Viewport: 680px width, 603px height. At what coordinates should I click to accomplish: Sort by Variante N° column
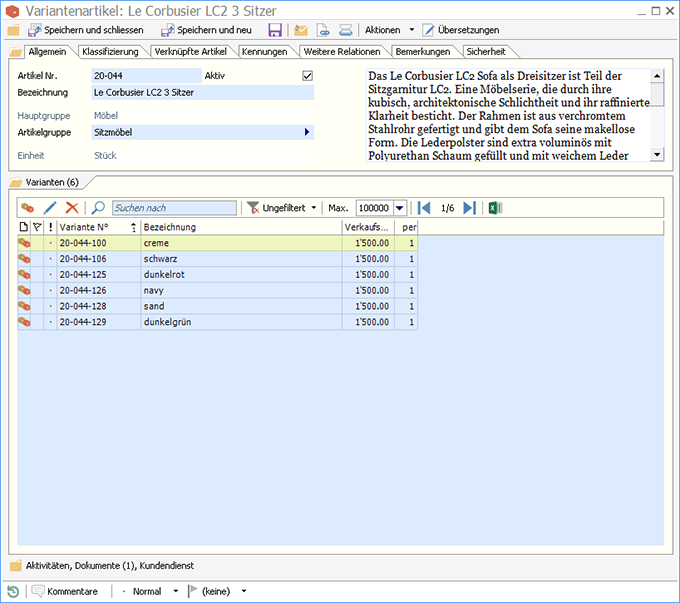click(98, 227)
